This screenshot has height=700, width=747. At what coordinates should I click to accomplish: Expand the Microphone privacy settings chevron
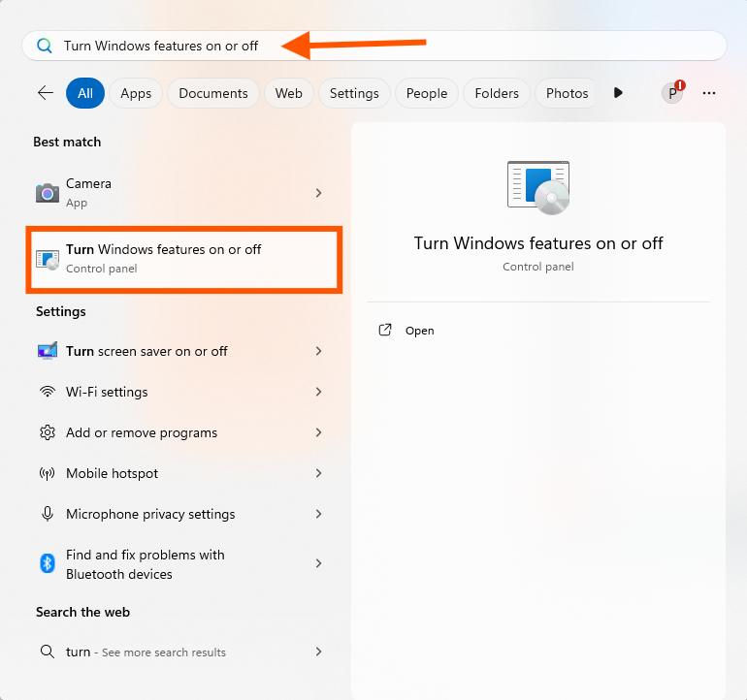click(319, 514)
